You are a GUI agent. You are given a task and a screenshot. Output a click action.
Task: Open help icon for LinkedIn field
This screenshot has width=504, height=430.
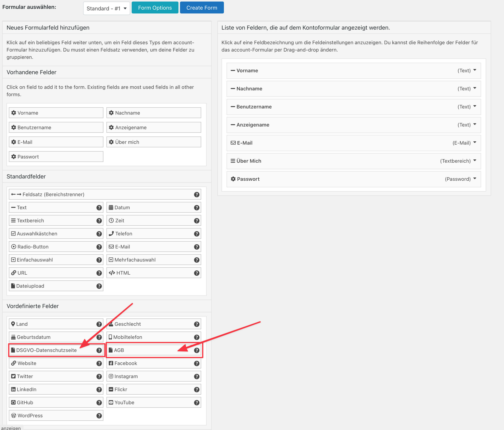pos(99,390)
